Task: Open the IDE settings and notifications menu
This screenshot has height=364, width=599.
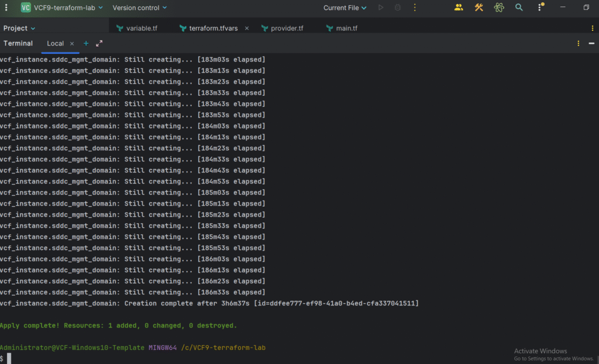Action: [541, 8]
